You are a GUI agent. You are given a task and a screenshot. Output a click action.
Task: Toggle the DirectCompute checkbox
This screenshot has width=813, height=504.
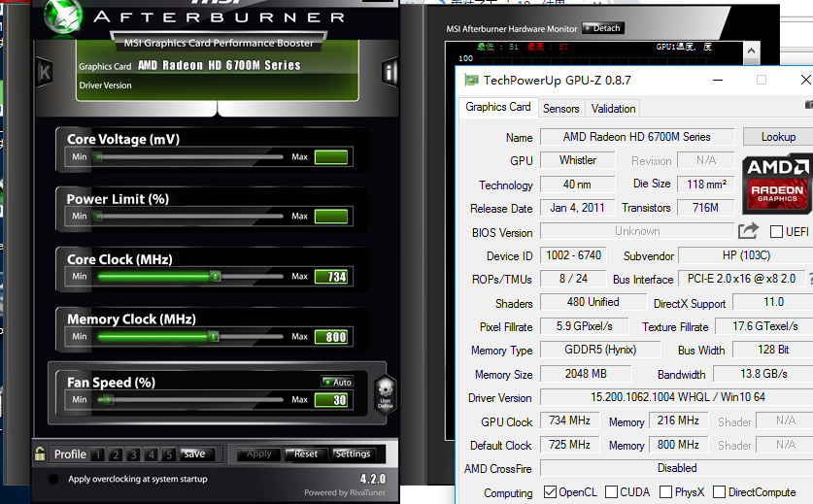coord(719,491)
